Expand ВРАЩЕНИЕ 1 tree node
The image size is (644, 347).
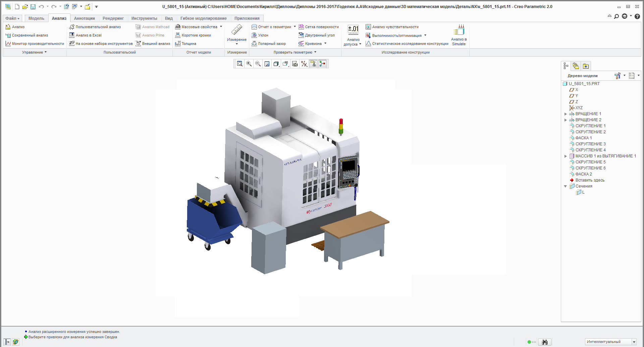coord(566,114)
